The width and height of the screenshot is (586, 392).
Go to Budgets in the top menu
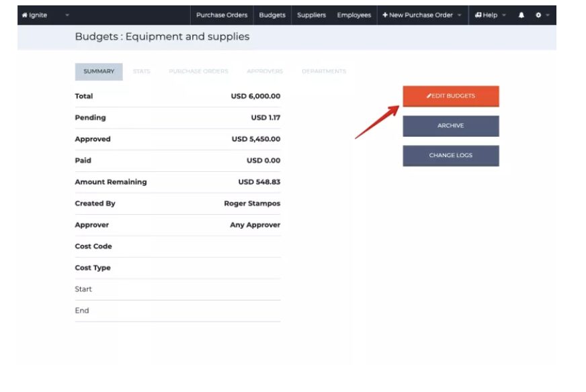[x=272, y=15]
